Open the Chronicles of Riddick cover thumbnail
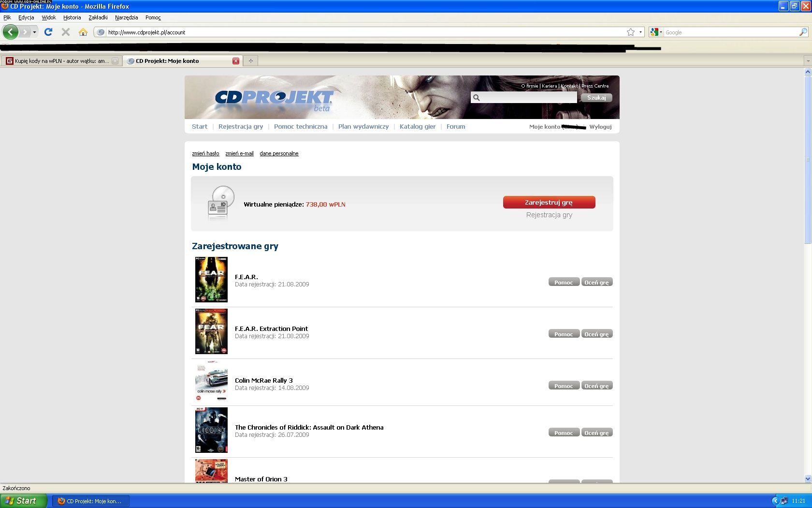The width and height of the screenshot is (812, 508). 211,430
